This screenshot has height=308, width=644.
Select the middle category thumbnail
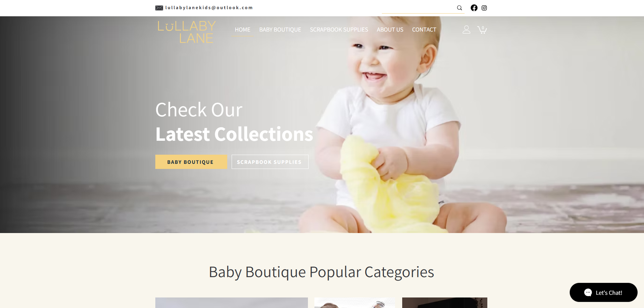coord(355,303)
